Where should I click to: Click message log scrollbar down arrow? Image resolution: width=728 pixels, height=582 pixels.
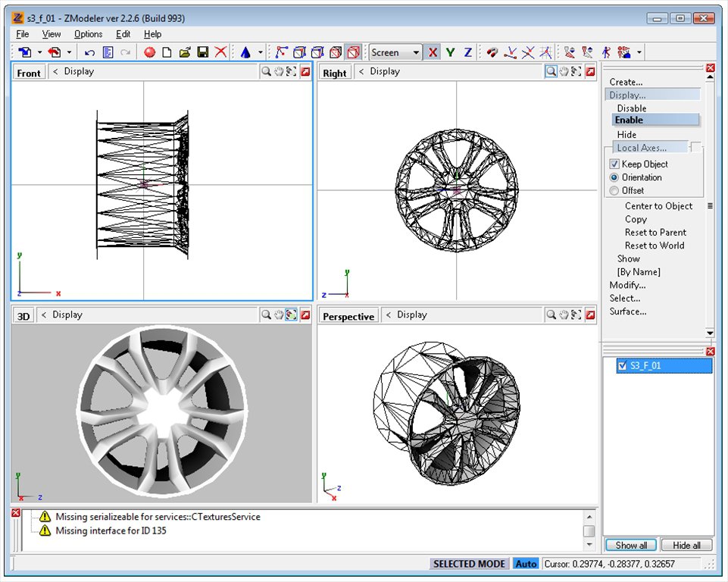pos(589,544)
